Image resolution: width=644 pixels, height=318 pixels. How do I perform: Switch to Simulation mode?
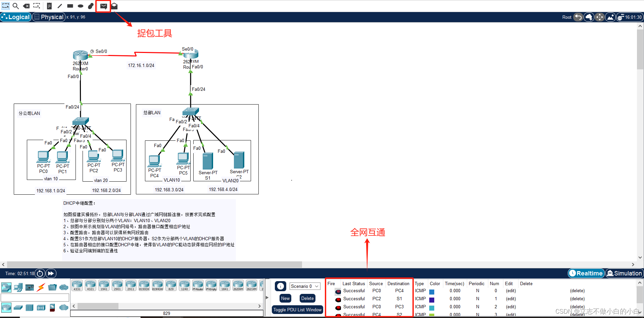[x=625, y=273]
